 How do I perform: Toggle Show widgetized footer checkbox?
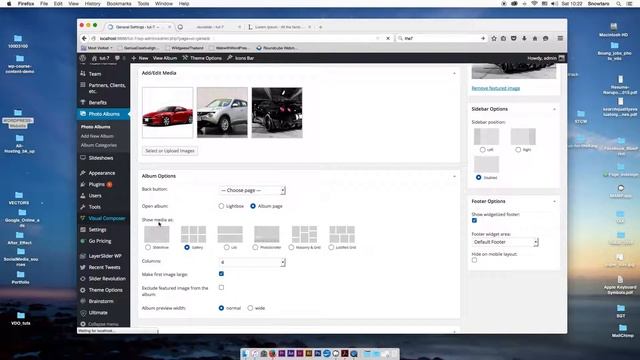(x=474, y=220)
